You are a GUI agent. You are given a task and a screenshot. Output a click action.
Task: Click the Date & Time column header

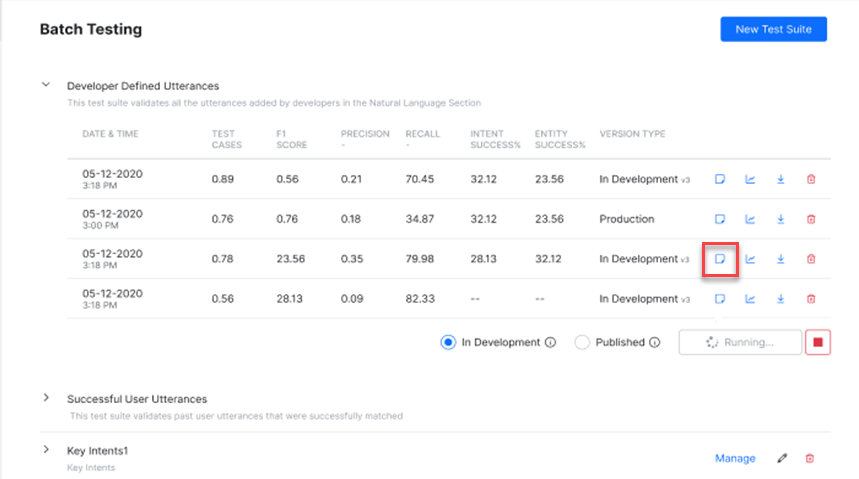[109, 134]
